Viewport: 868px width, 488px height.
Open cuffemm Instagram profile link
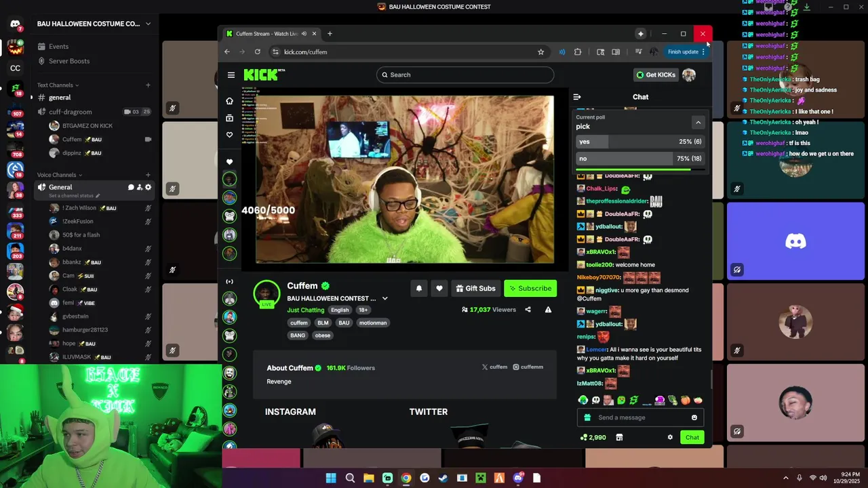point(528,367)
